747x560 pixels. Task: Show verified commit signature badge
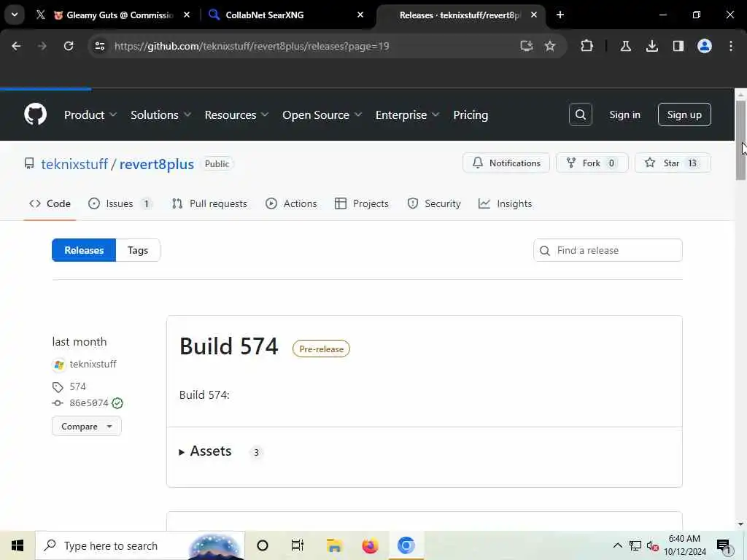(117, 402)
